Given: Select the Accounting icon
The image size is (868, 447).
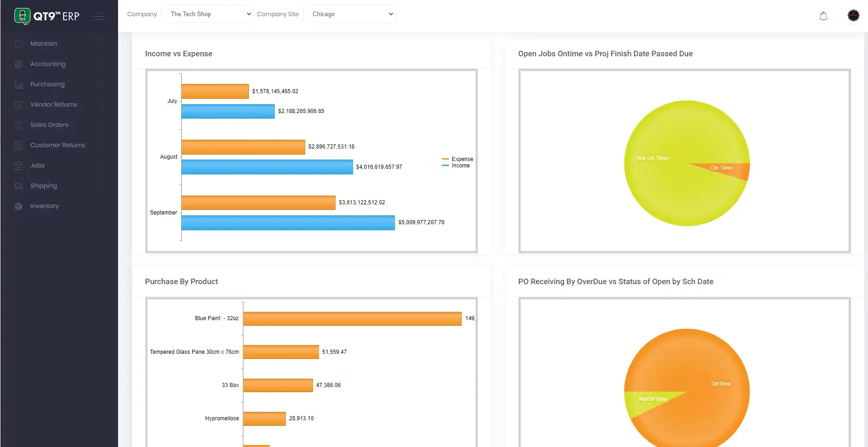Looking at the screenshot, I should pos(18,64).
